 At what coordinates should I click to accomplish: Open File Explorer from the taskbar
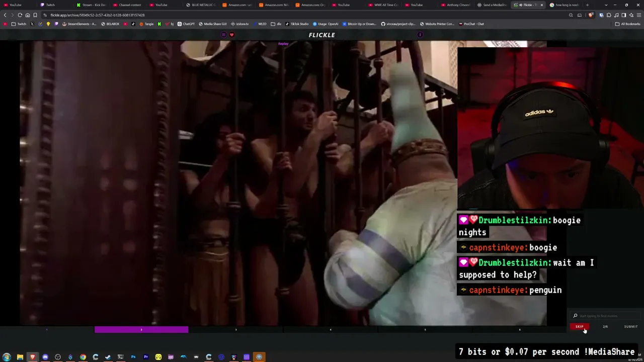tap(20, 357)
